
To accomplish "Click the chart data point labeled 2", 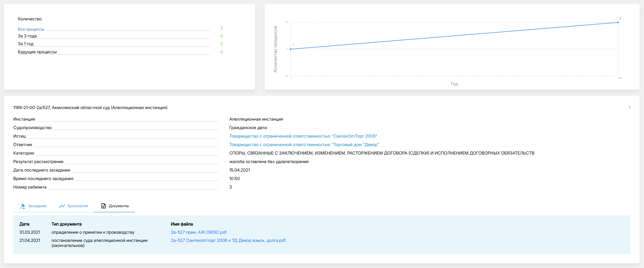I will click(618, 22).
